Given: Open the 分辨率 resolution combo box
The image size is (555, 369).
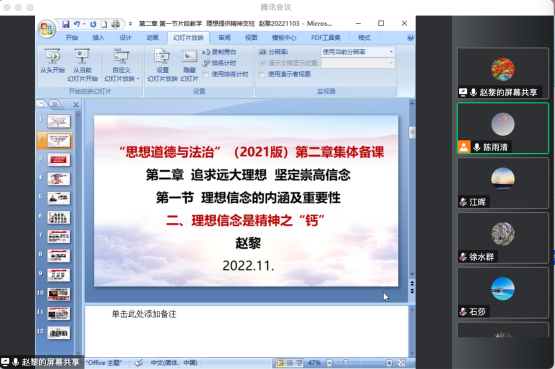Looking at the screenshot, I should pos(358,52).
